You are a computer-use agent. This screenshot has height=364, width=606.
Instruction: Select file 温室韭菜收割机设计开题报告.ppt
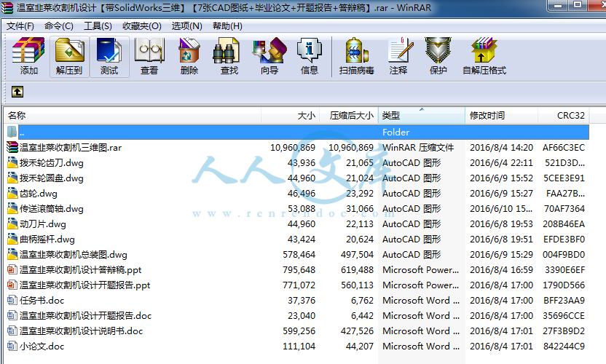click(84, 285)
